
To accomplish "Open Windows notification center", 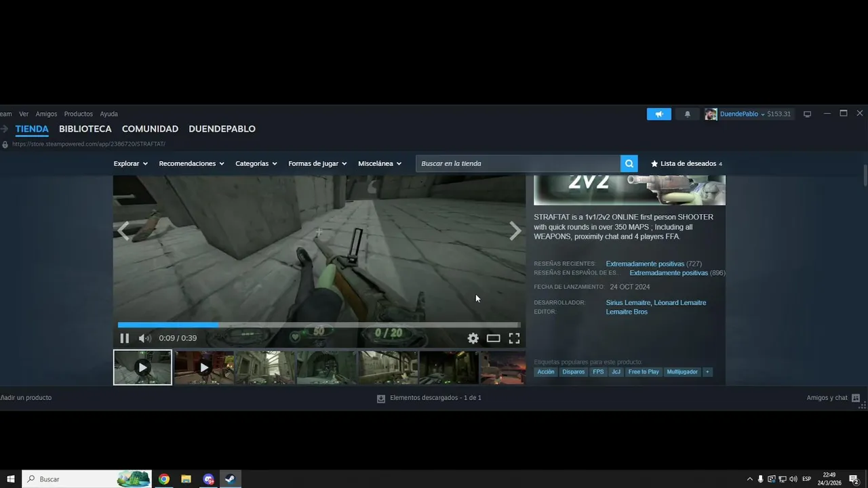I will 854,479.
